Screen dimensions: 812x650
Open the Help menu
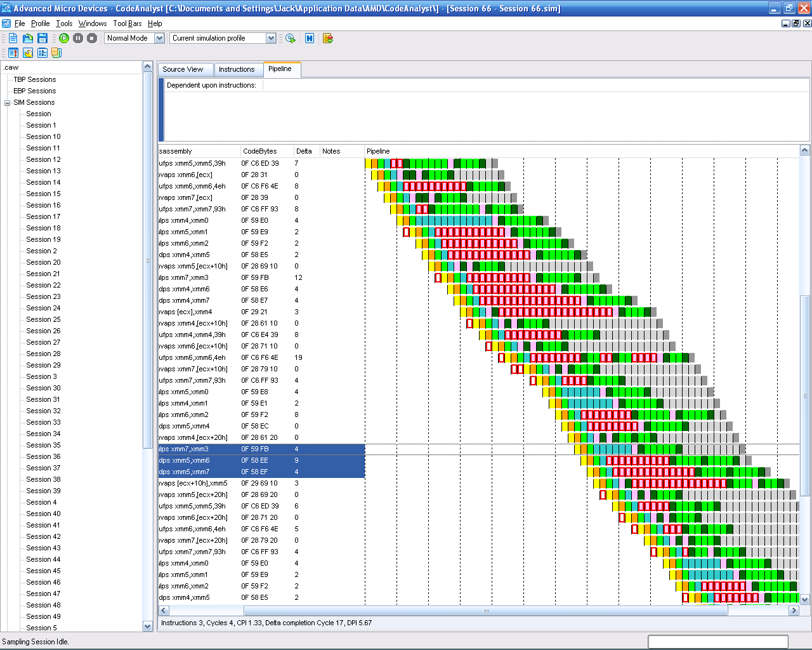[x=155, y=23]
